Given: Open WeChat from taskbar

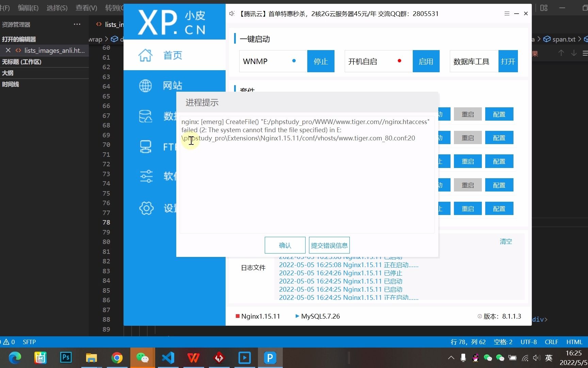Looking at the screenshot, I should (x=142, y=358).
